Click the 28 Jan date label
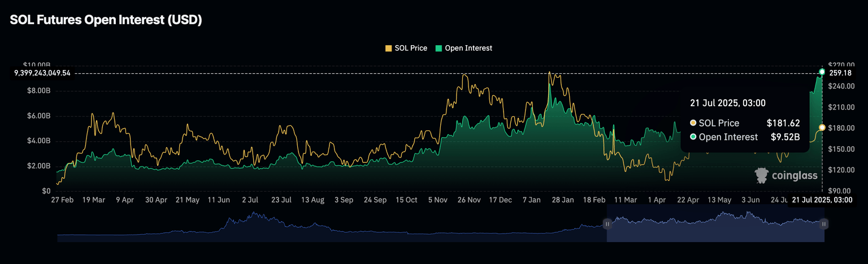Viewport: 868px width, 264px height. (563, 200)
